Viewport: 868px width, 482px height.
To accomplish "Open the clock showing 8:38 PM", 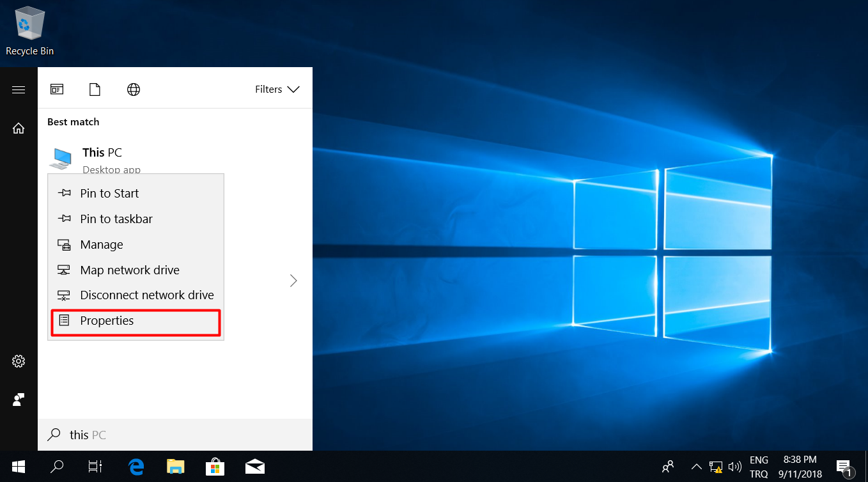I will click(x=800, y=467).
